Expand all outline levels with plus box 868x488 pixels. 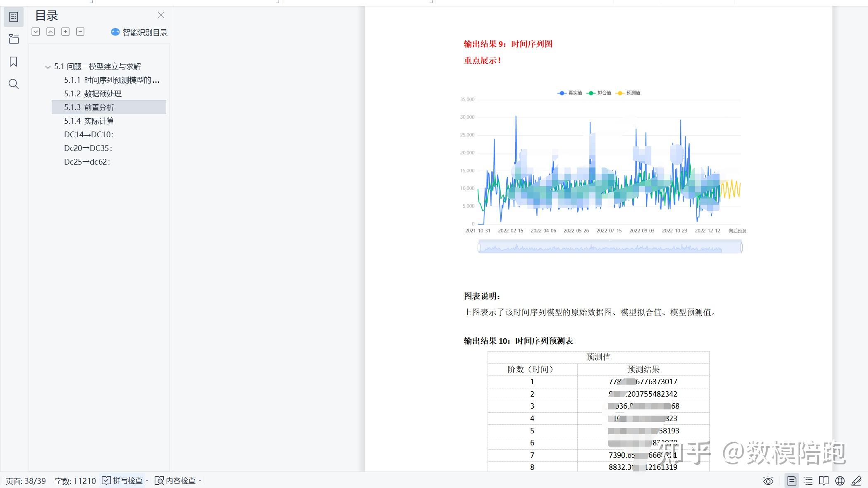click(x=65, y=32)
